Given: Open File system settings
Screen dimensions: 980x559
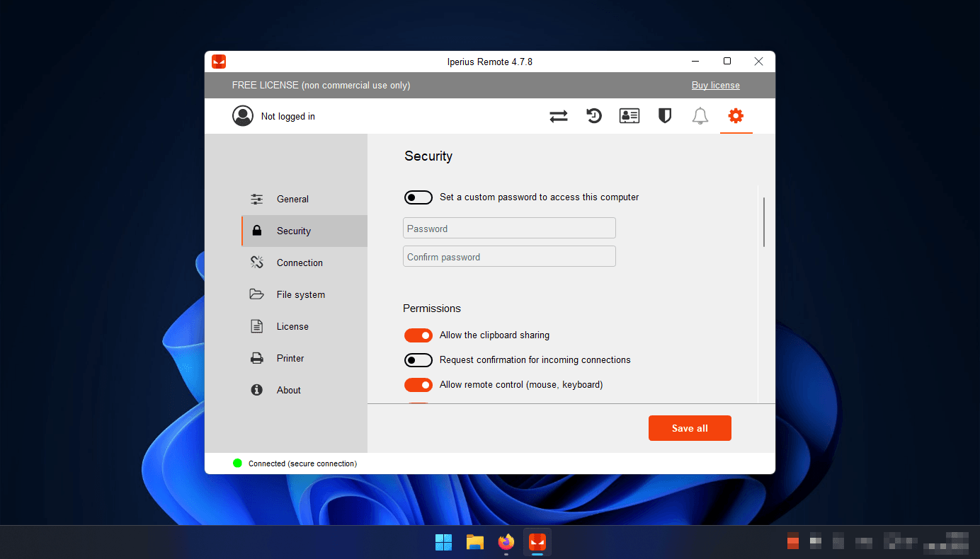Looking at the screenshot, I should (304, 294).
